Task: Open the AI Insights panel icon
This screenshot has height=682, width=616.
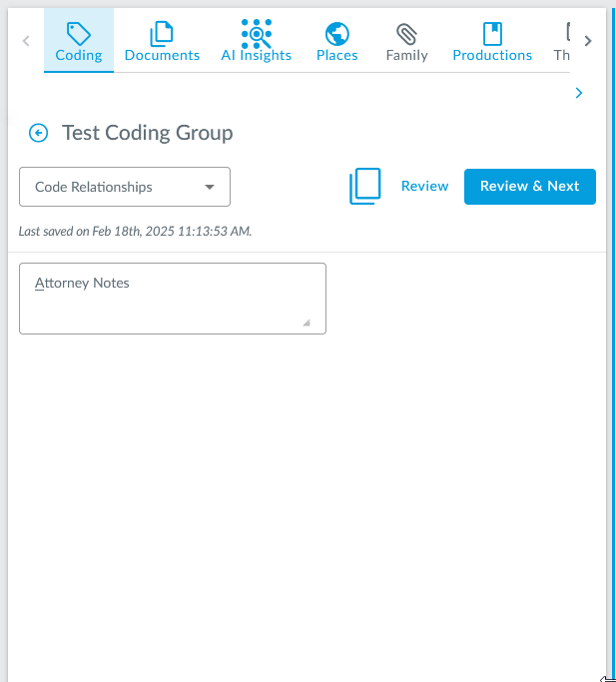Action: pos(257,34)
